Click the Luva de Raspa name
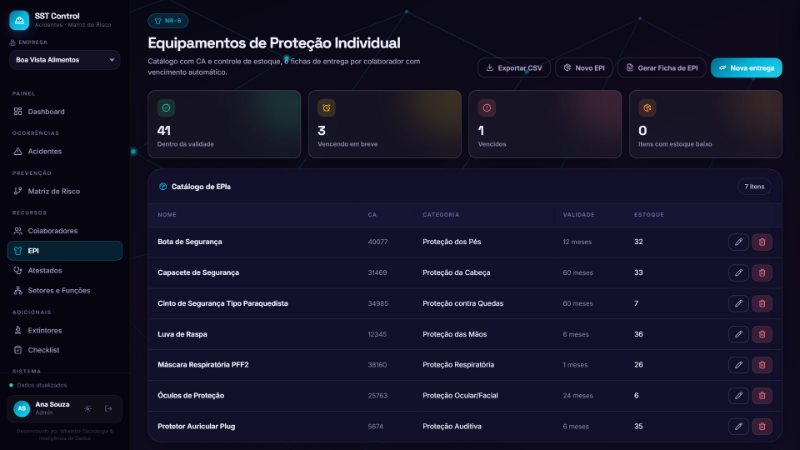 (x=182, y=334)
